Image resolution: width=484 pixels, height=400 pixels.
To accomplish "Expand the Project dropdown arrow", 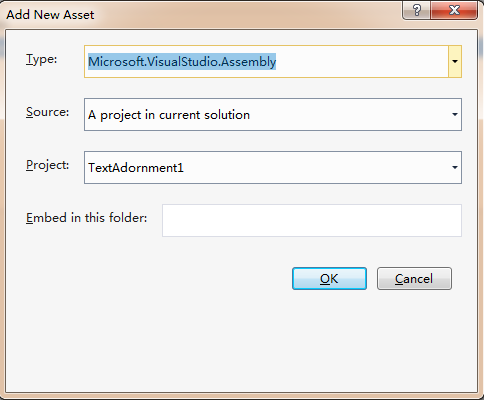I will point(455,167).
